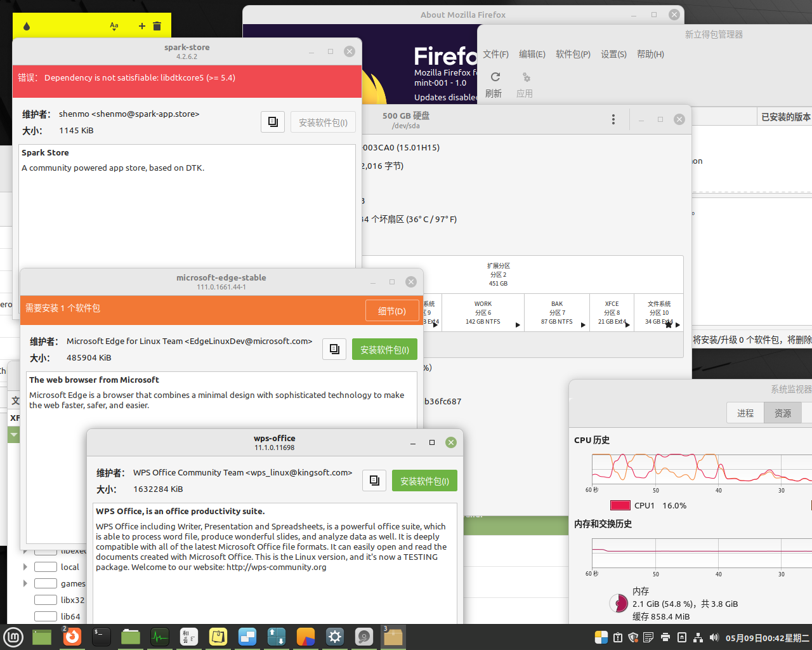
Task: Click the box beside lib64
Action: [46, 616]
